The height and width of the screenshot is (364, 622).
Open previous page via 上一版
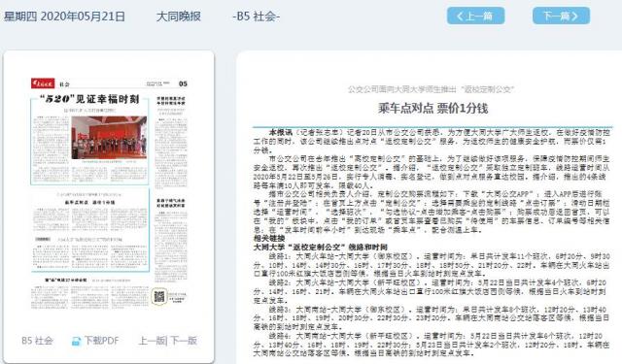(x=152, y=341)
